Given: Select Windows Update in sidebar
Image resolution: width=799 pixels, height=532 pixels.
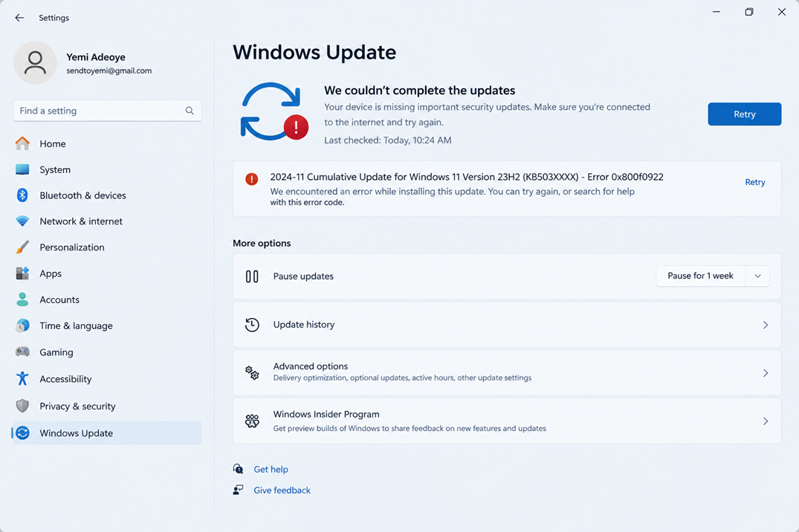Looking at the screenshot, I should [107, 433].
